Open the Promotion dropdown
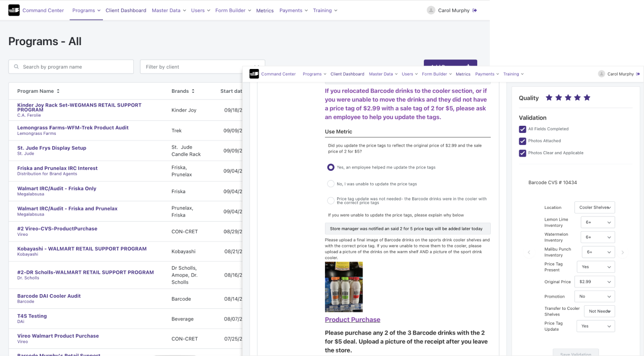The width and height of the screenshot is (644, 356). pyautogui.click(x=594, y=296)
